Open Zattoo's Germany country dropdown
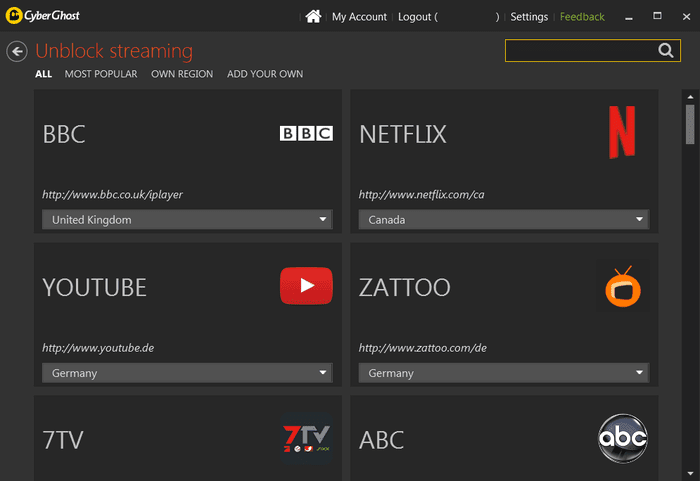Screen dimensions: 700x481 click(x=504, y=373)
